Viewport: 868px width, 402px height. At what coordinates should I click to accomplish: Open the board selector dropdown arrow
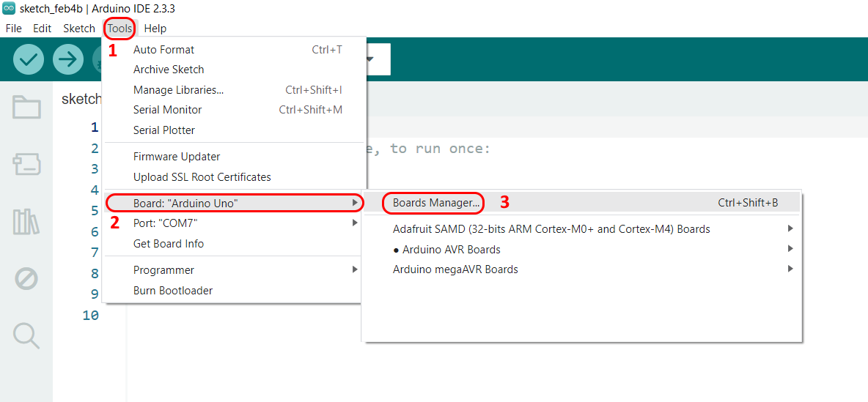(x=370, y=59)
